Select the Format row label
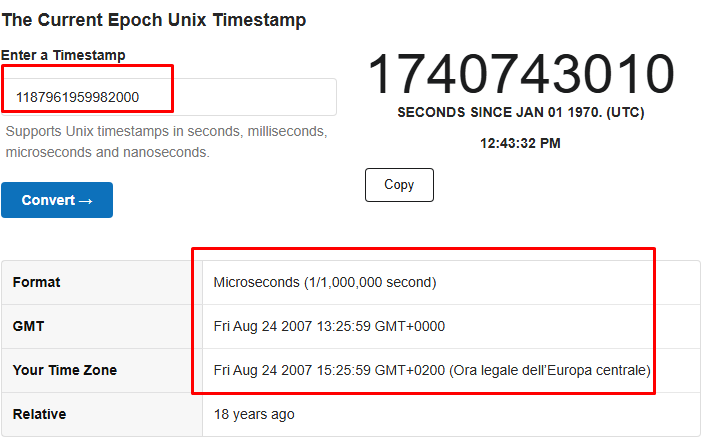The height and width of the screenshot is (446, 715). click(x=37, y=283)
